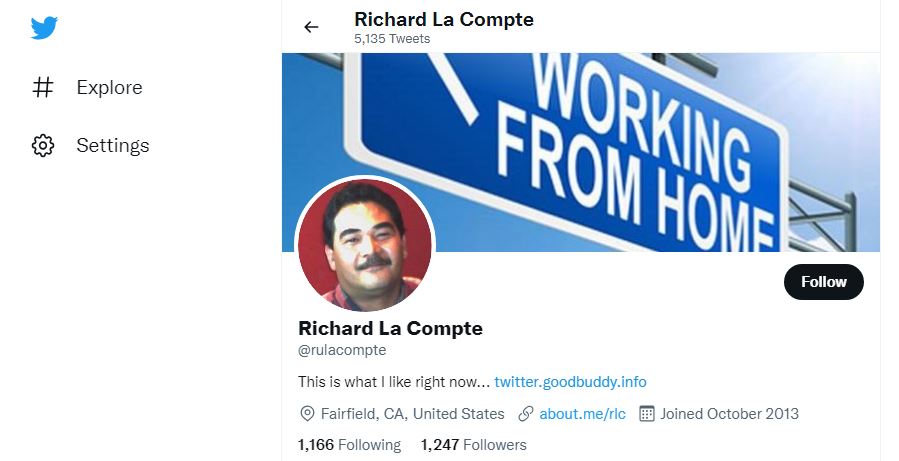Click the Fairfield, CA location text

coord(413,414)
